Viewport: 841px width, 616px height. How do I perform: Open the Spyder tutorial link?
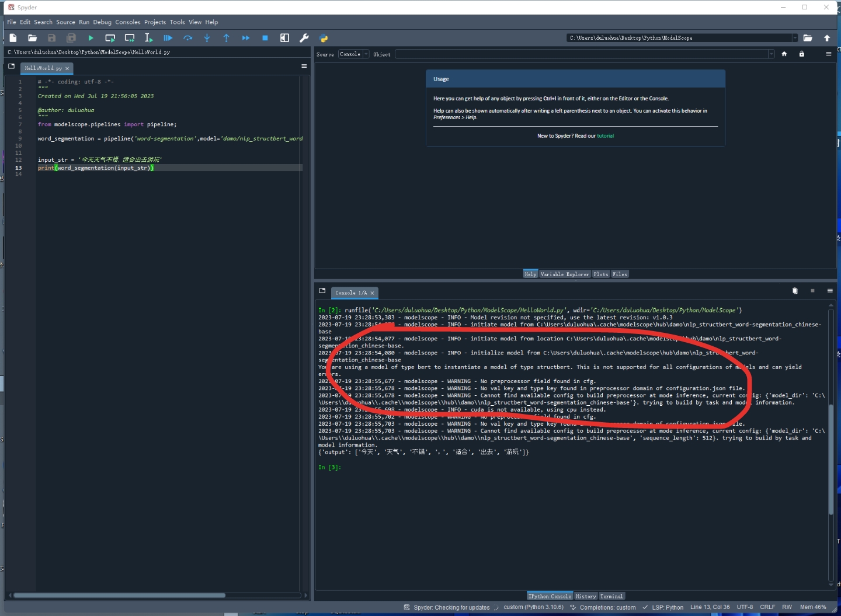pyautogui.click(x=605, y=136)
